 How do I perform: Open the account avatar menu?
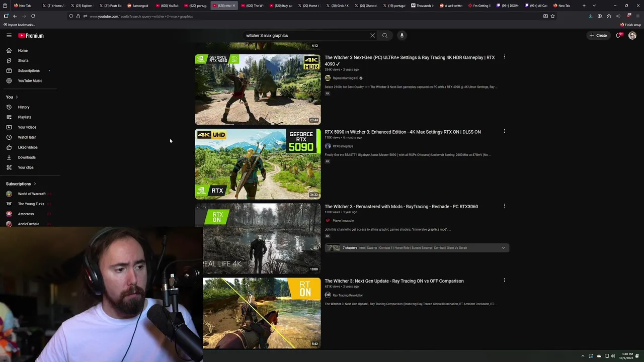point(632,36)
